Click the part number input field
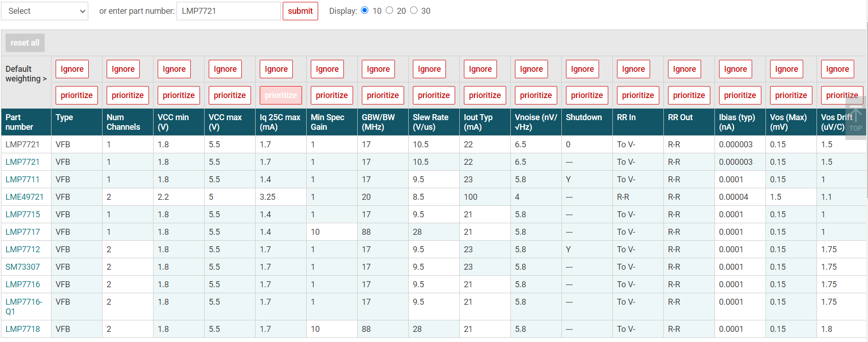 pos(228,11)
